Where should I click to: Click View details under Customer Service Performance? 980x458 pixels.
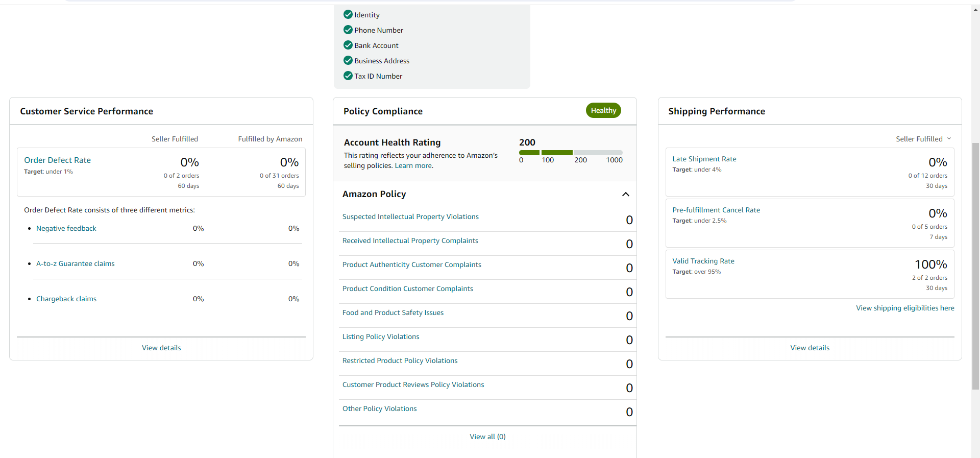[161, 348]
